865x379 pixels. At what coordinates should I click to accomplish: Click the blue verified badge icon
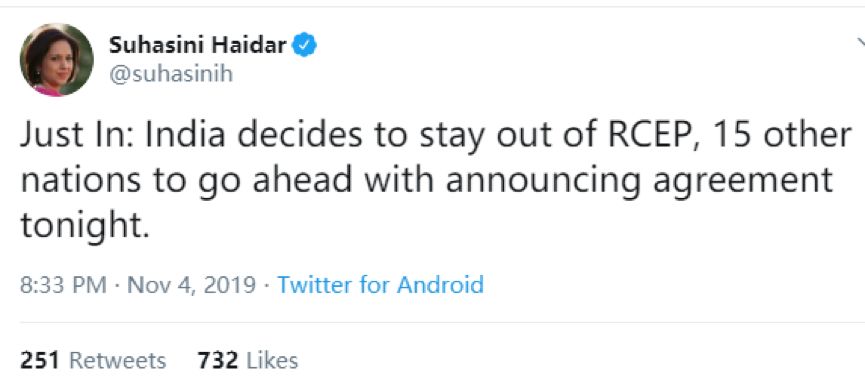point(304,45)
